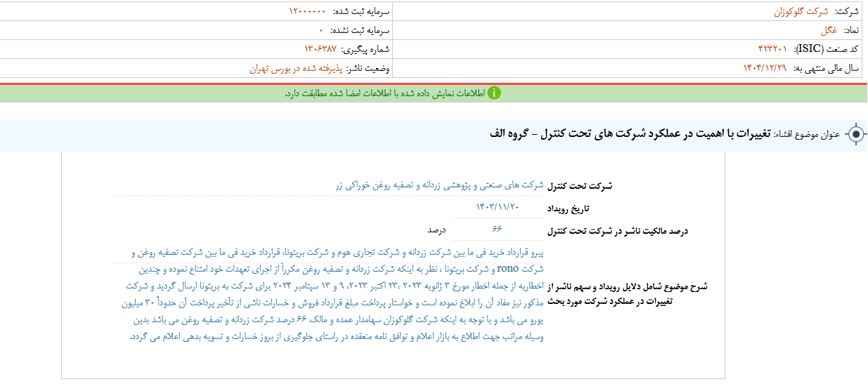868x384 pixels.
Task: Click the label سرمایه ثبت شده:
Action: (361, 12)
